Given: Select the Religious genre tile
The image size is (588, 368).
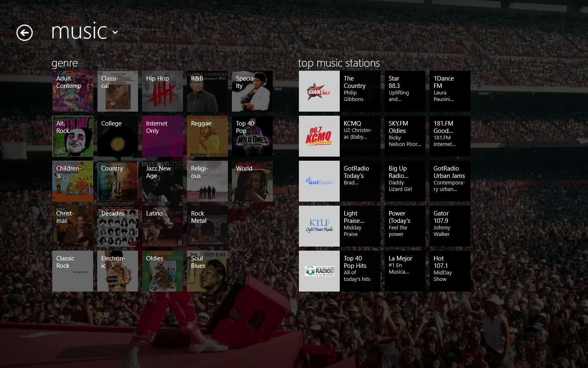Looking at the screenshot, I should pyautogui.click(x=207, y=181).
